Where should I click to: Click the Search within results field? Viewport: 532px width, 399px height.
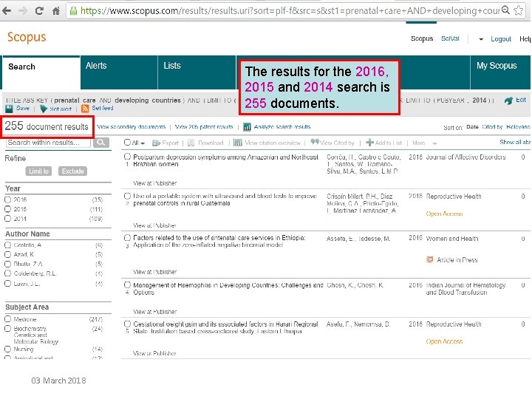click(48, 143)
